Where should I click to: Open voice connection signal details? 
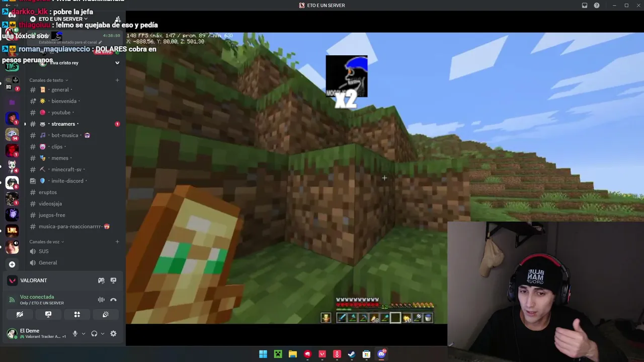pyautogui.click(x=12, y=300)
